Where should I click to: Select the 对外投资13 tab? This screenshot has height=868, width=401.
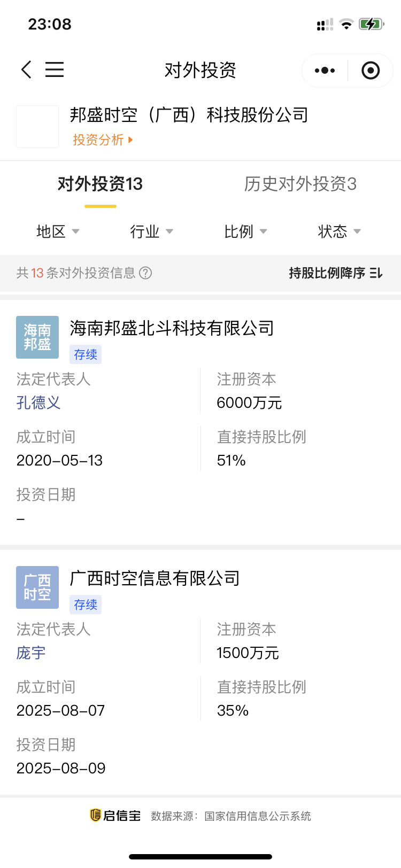(x=100, y=184)
